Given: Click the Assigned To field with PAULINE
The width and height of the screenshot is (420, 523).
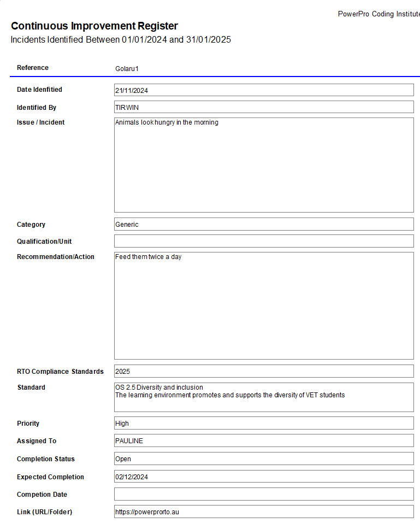Looking at the screenshot, I should coord(264,440).
